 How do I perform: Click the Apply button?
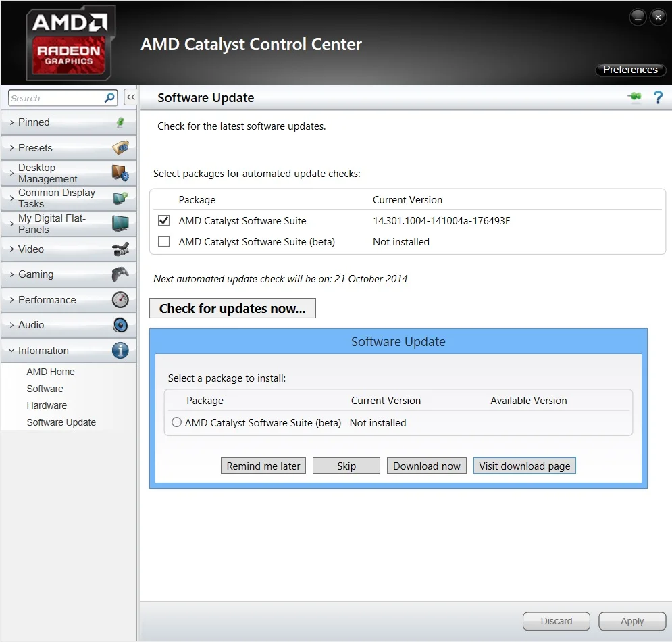632,621
